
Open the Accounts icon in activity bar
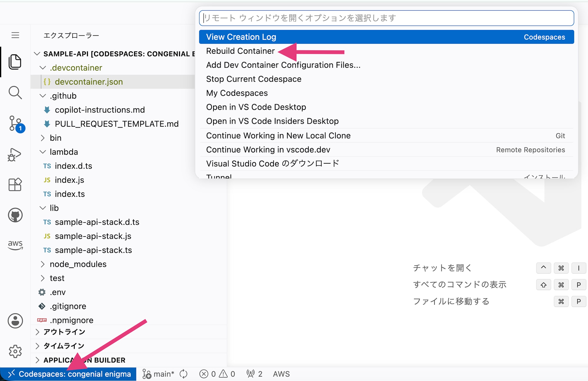(15, 320)
